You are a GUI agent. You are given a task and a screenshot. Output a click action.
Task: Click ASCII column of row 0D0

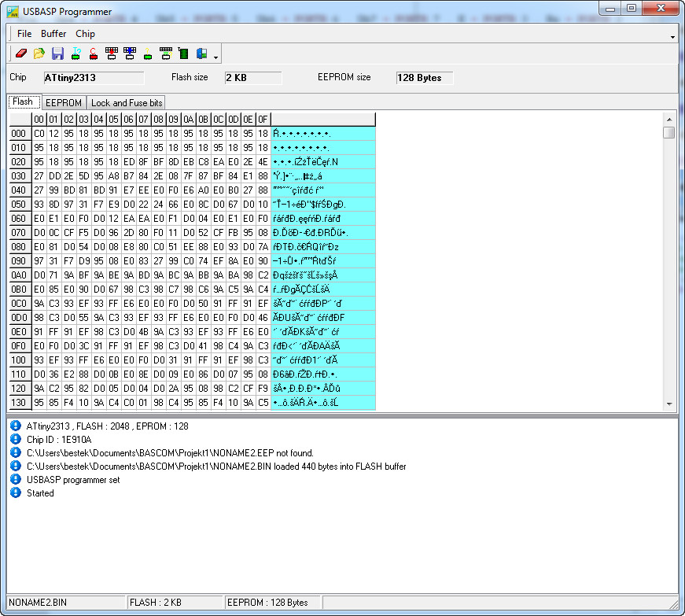point(323,318)
